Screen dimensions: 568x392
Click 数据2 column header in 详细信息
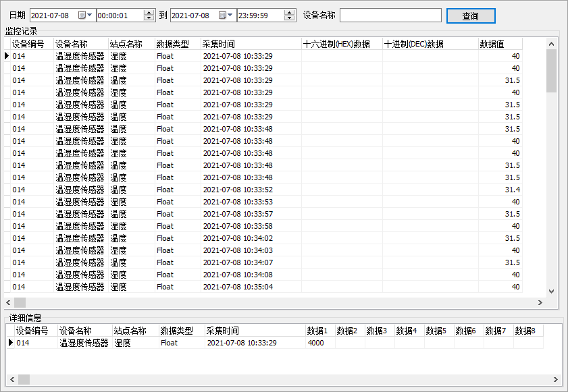[x=350, y=331]
